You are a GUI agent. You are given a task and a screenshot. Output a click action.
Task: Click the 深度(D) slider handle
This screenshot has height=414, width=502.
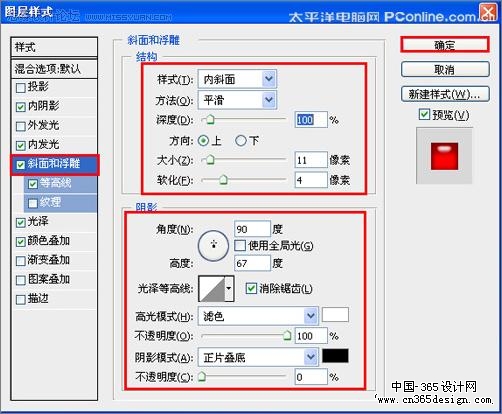tap(210, 119)
